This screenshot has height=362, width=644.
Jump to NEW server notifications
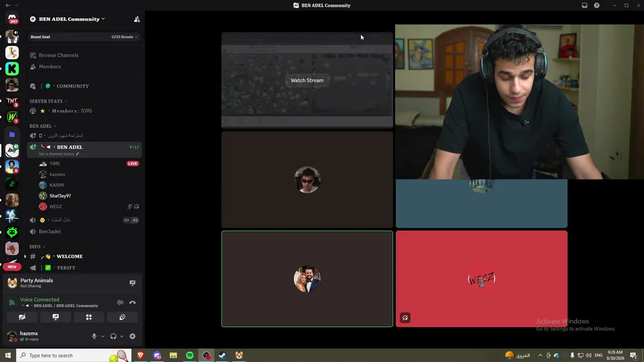pyautogui.click(x=12, y=266)
